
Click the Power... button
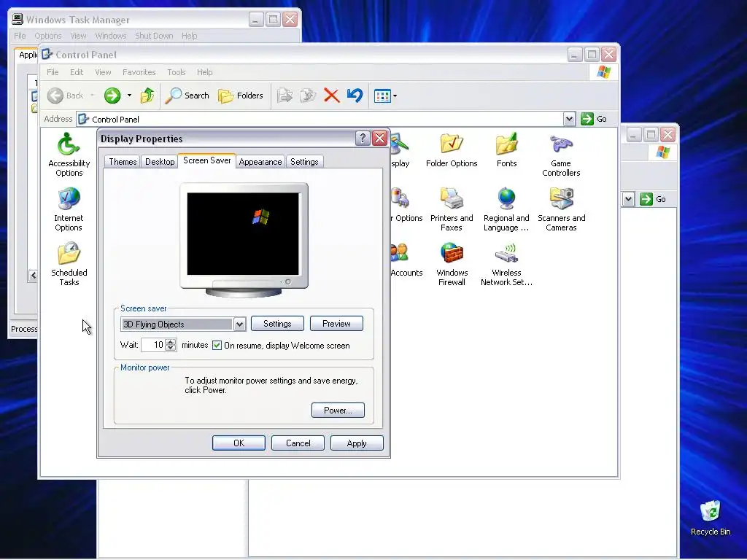338,410
